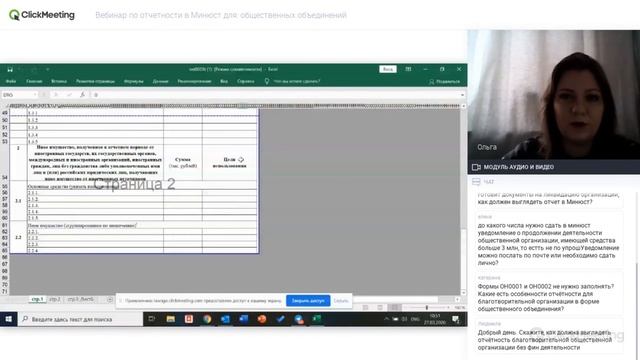
Task: Click the ClickMeeting logo
Action: [42, 15]
